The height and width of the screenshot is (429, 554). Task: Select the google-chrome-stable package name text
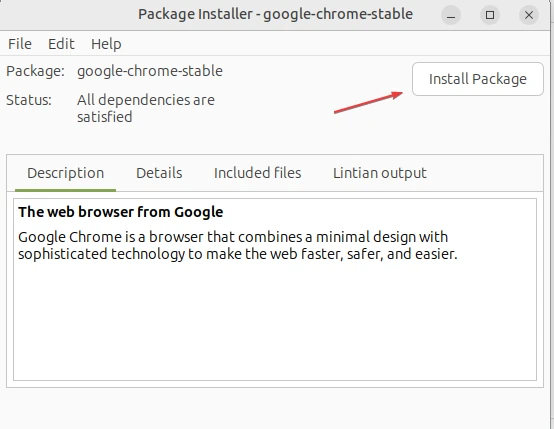coord(150,71)
